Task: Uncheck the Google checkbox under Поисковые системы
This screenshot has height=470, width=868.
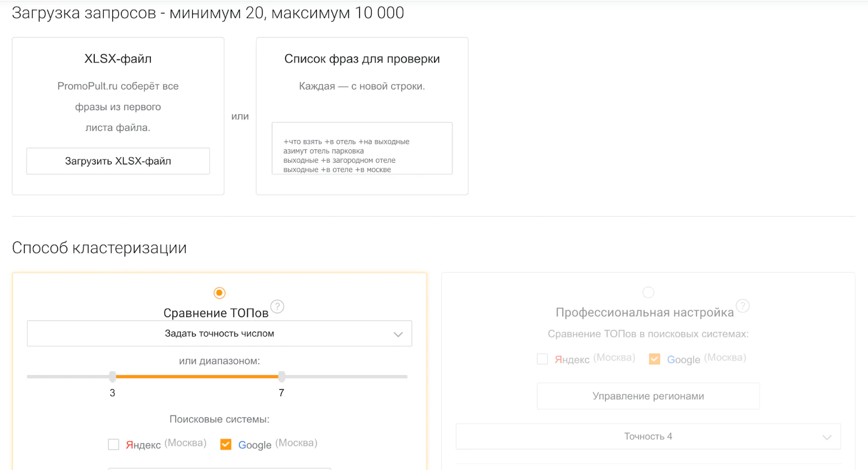Action: tap(226, 444)
